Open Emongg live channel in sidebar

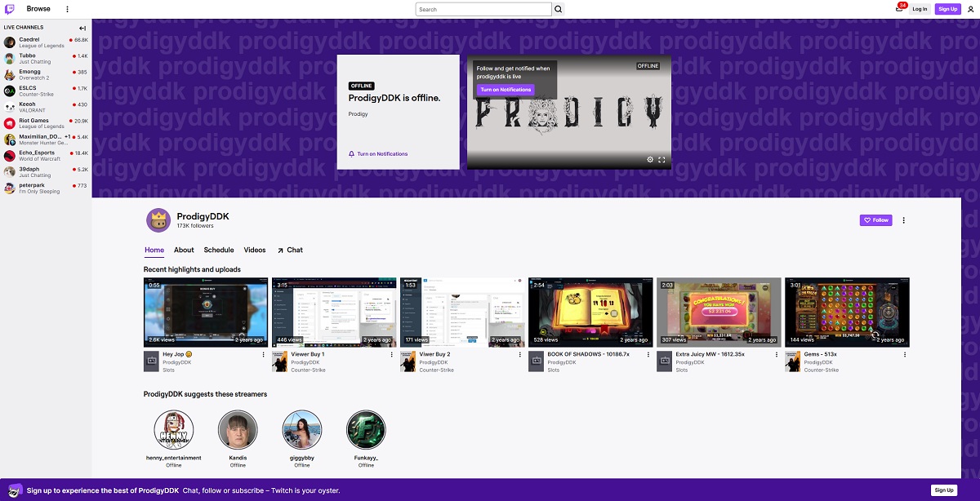(x=46, y=74)
